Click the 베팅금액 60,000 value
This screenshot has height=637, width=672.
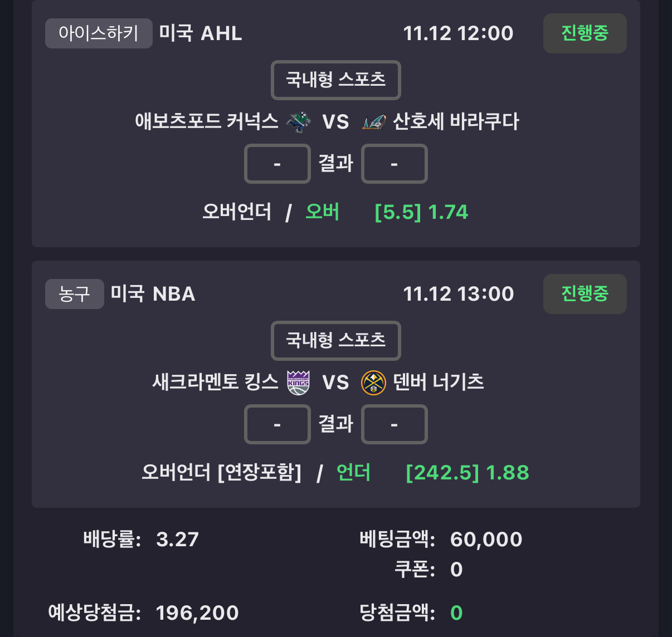[486, 540]
